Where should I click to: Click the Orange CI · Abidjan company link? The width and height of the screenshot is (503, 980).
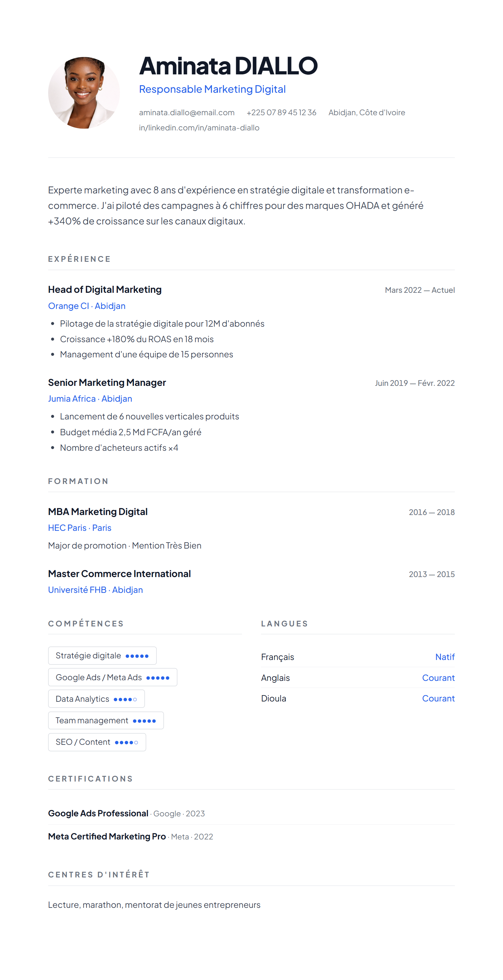[x=86, y=306]
